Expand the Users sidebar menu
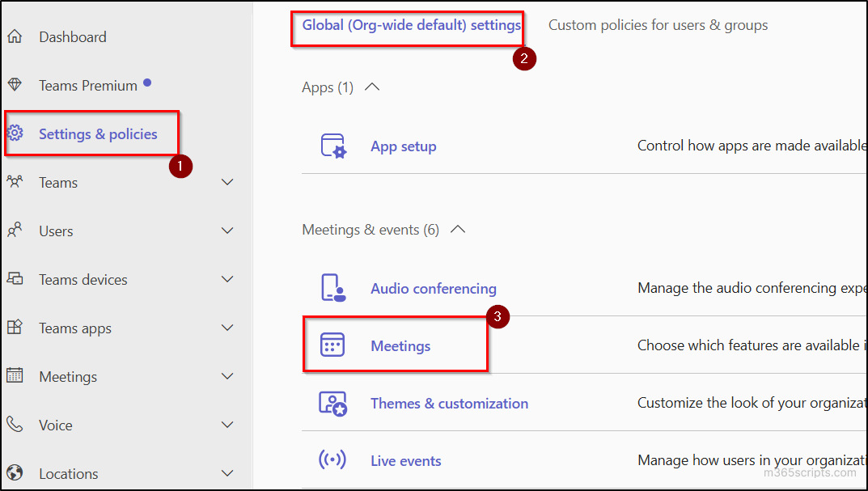 coord(227,230)
